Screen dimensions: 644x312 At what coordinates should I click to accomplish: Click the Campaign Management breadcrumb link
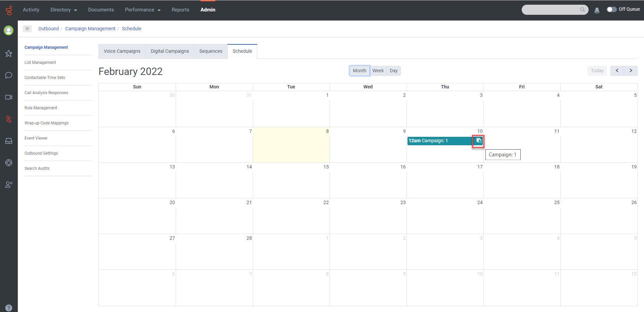click(x=90, y=29)
